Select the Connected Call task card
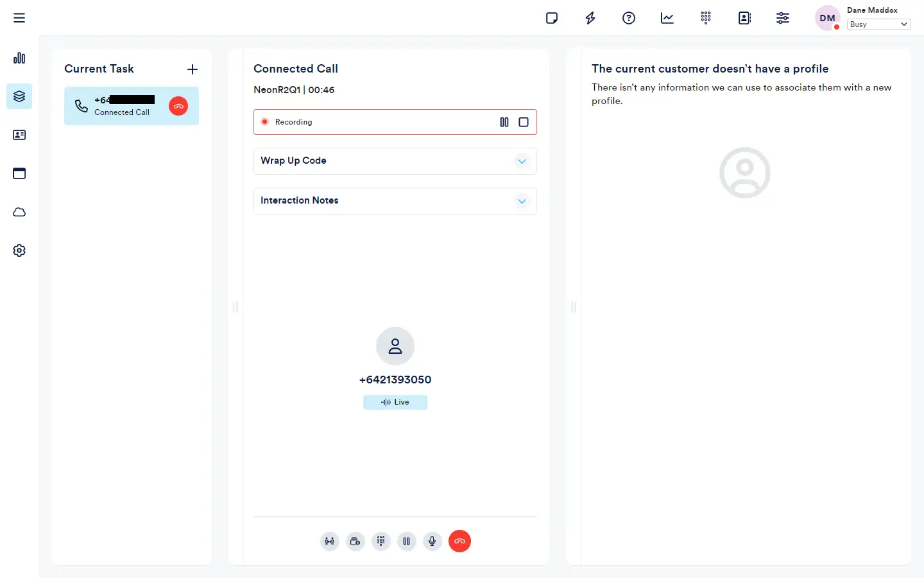This screenshot has height=578, width=924. coord(122,106)
